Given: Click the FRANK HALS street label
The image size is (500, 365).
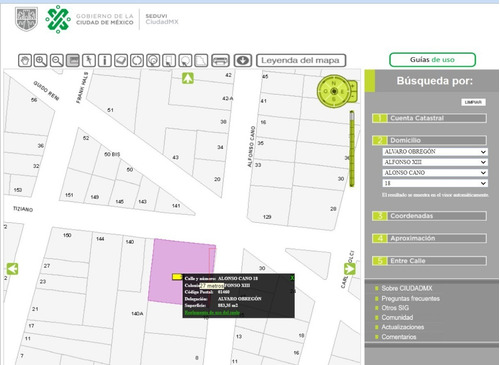Looking at the screenshot, I should pos(82,88).
